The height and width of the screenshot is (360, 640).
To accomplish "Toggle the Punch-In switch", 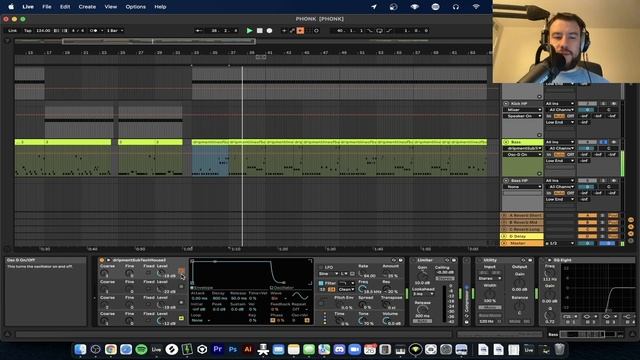I will [370, 31].
